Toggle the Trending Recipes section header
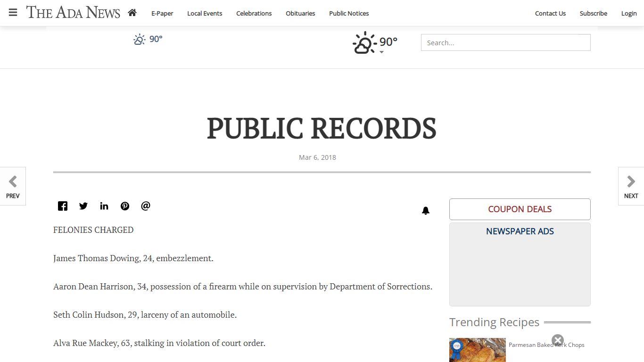Screen dimensions: 644x362 point(494,322)
